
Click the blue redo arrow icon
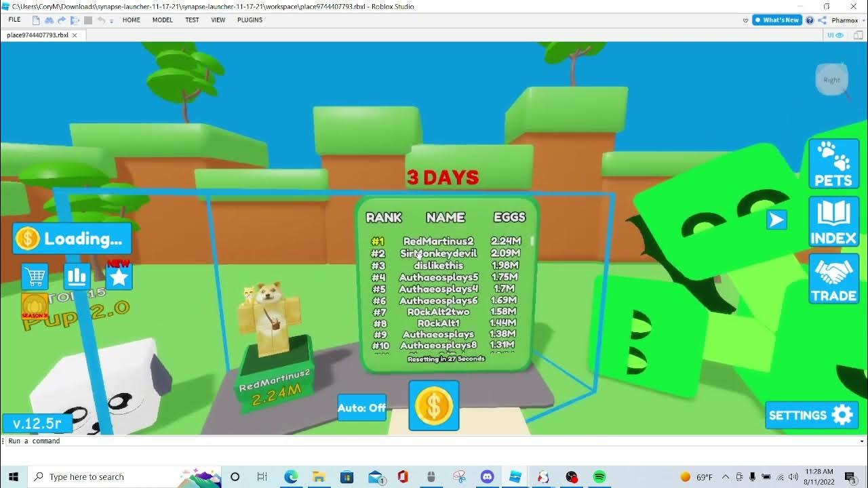(62, 20)
